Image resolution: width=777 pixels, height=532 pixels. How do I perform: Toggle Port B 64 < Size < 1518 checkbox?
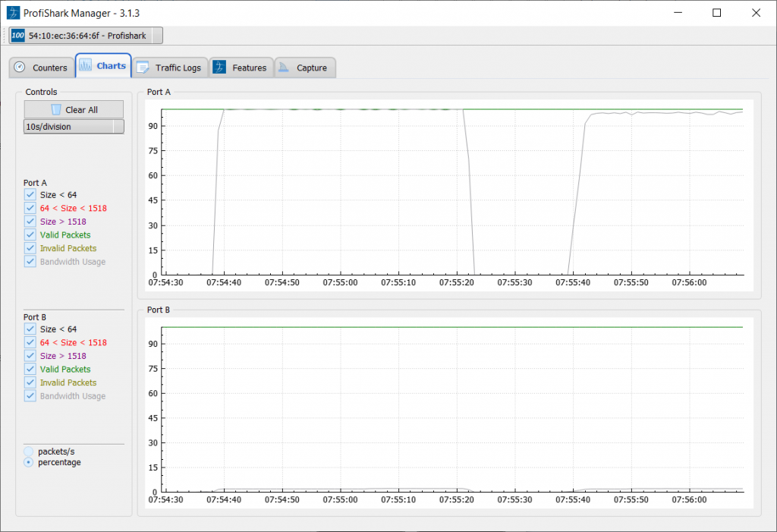tap(30, 342)
